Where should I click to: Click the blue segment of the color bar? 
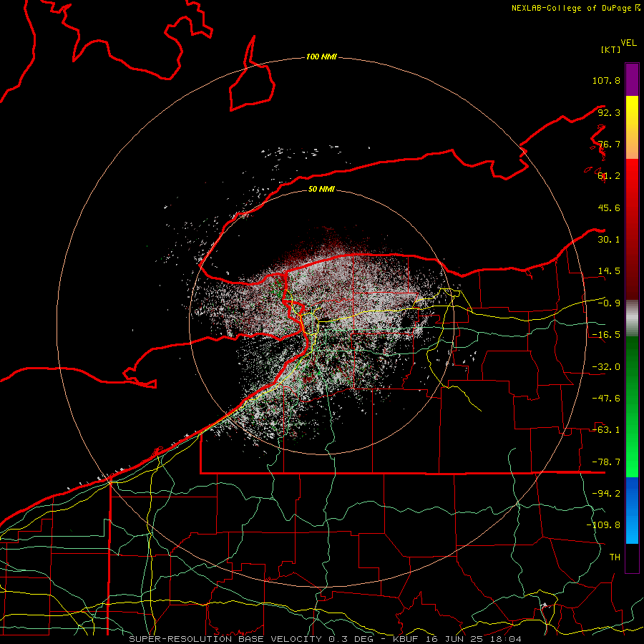point(632,510)
